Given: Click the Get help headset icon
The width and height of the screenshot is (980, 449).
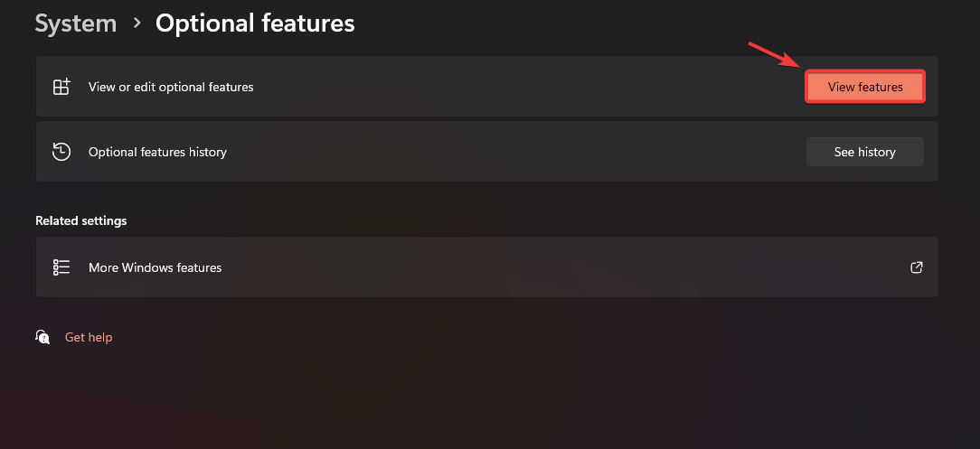Looking at the screenshot, I should (x=42, y=337).
